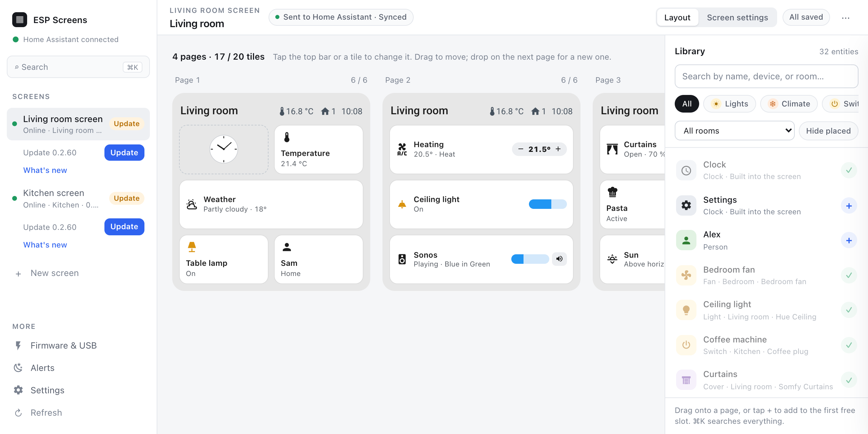This screenshot has width=868, height=434.
Task: Click the Ceiling light lamp icon on Page 2
Action: click(x=402, y=204)
